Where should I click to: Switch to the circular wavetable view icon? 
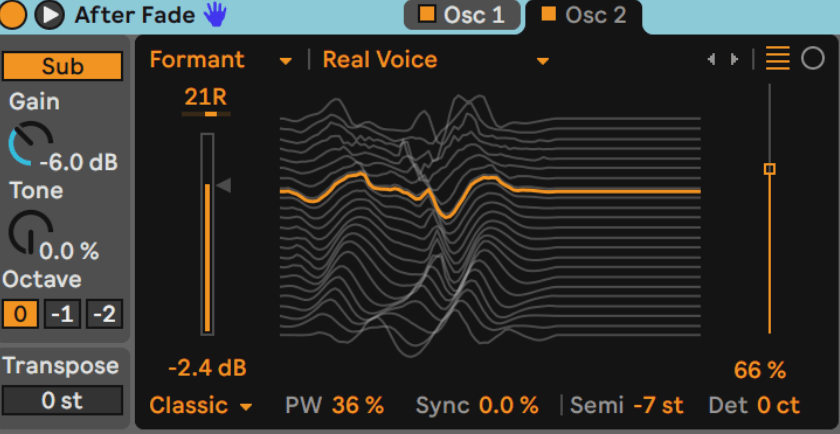(813, 59)
